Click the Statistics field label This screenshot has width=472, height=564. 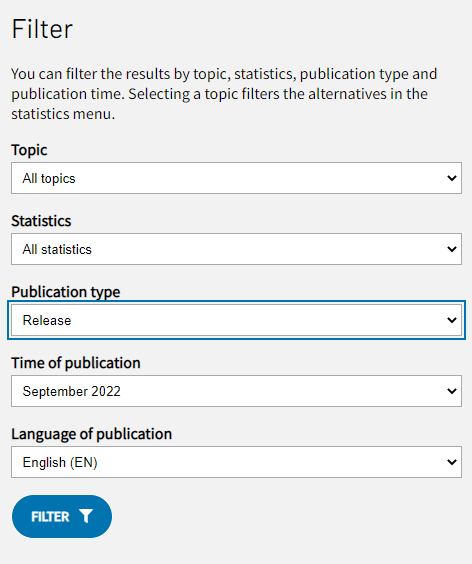41,221
